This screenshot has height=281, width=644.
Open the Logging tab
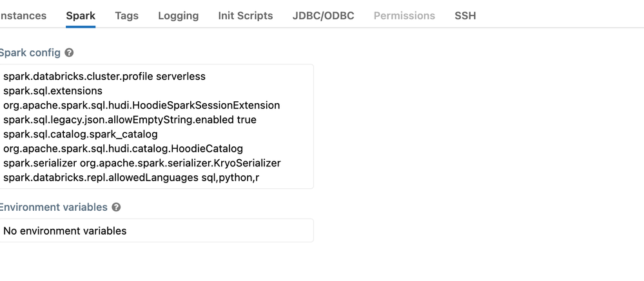tap(178, 15)
